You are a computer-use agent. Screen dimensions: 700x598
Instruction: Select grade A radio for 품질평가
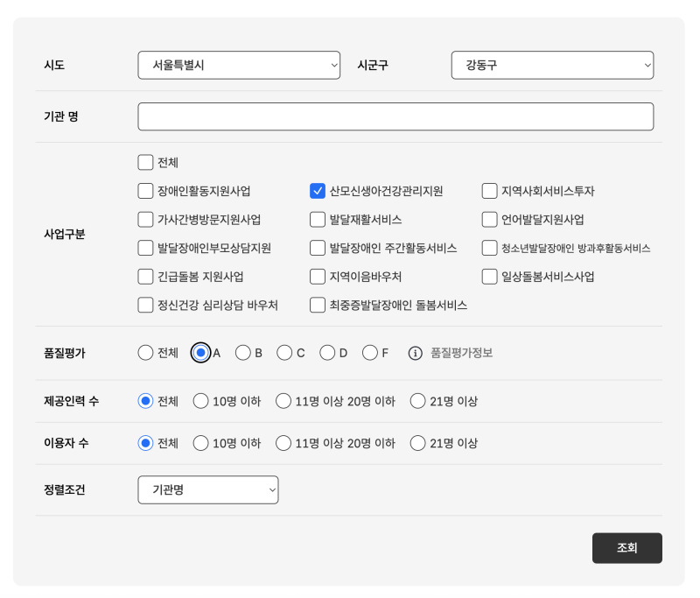201,353
